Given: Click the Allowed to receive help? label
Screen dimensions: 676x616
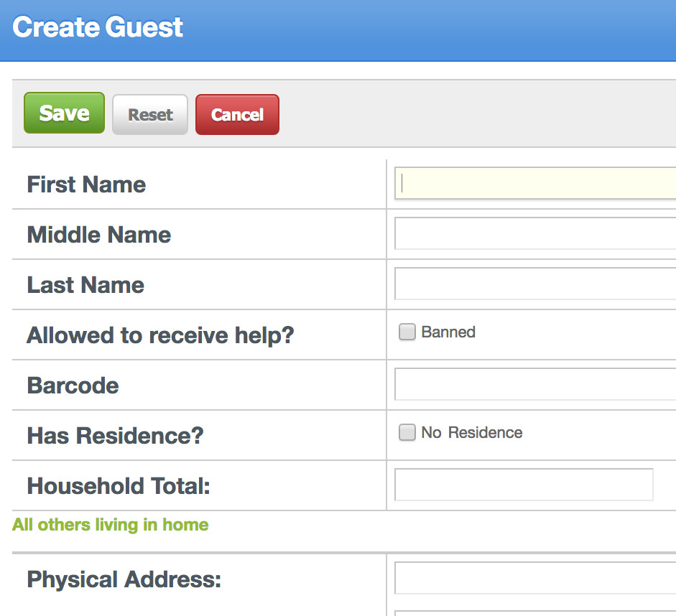Looking at the screenshot, I should coord(160,335).
